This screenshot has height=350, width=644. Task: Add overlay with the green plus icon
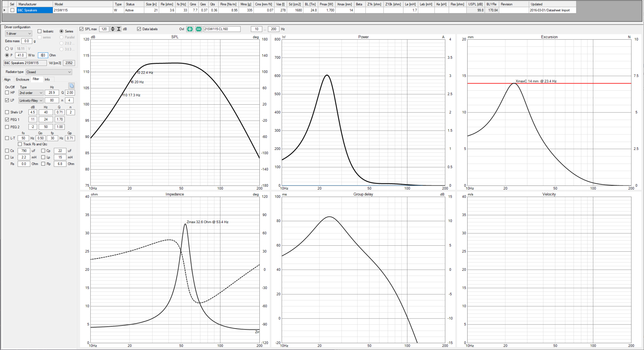point(190,29)
